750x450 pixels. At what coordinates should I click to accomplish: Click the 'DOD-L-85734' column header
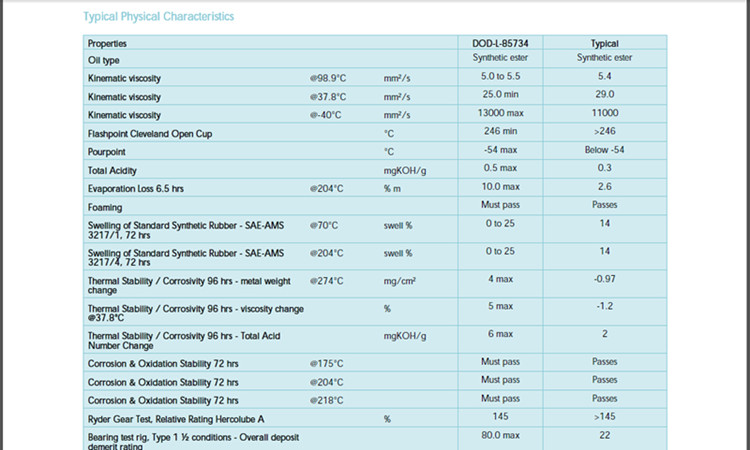coord(500,44)
